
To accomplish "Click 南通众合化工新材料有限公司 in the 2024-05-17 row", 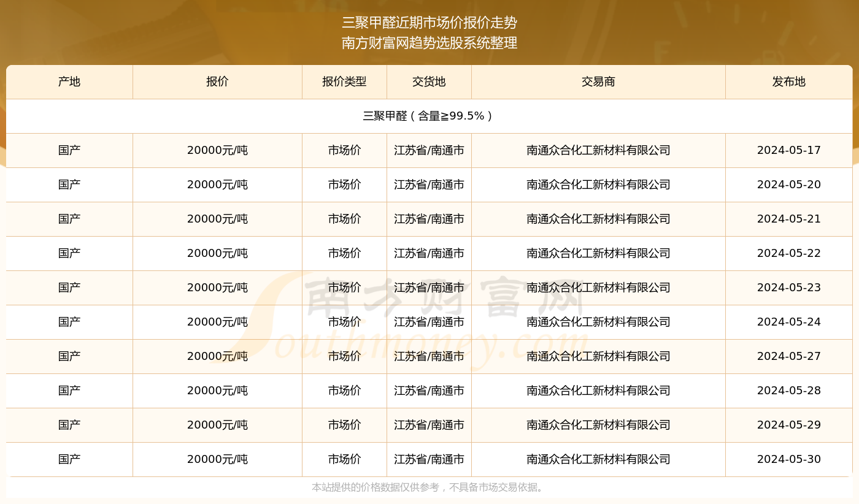I will (x=598, y=150).
